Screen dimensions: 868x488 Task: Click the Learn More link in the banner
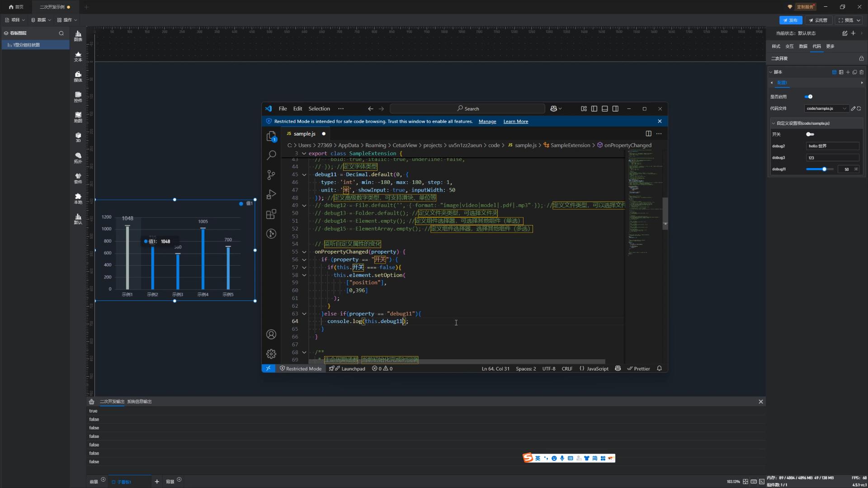515,122
